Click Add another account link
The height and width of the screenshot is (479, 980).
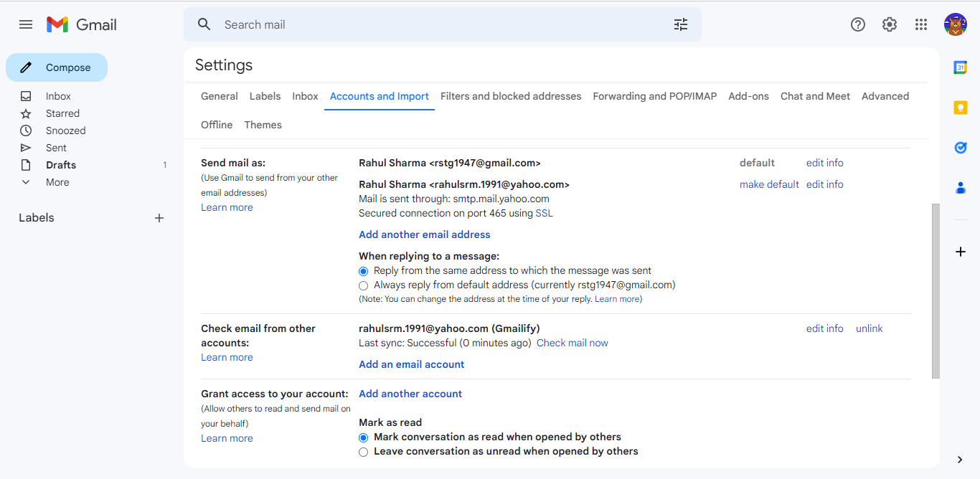(x=410, y=394)
